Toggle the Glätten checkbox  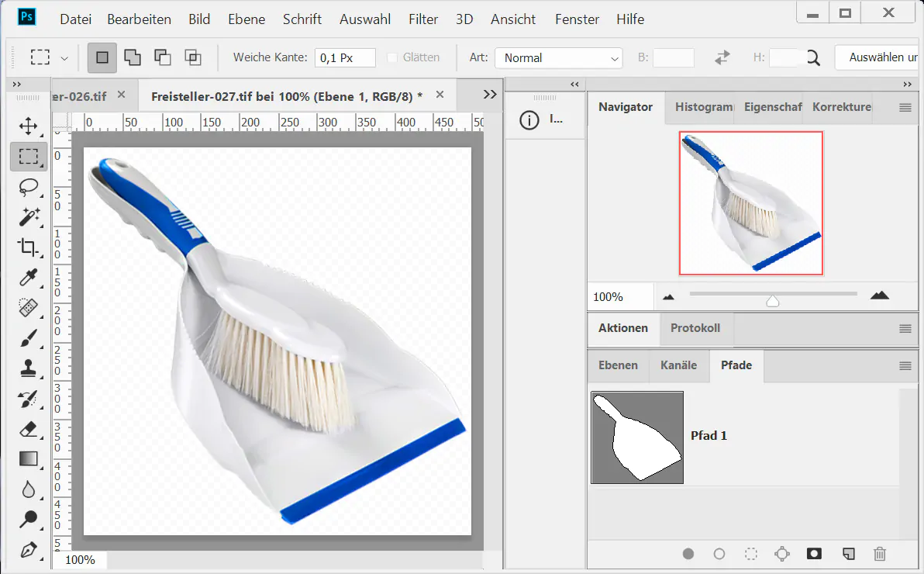pyautogui.click(x=392, y=57)
